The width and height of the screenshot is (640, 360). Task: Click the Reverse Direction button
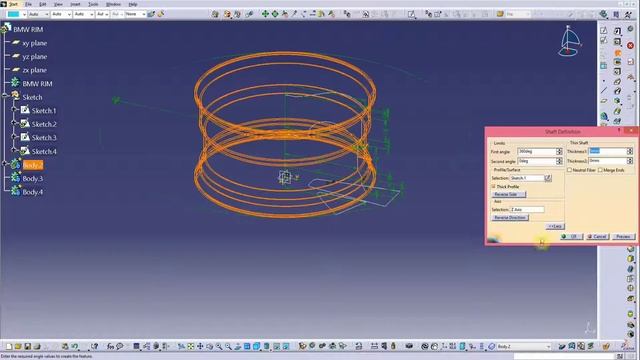[x=510, y=218]
